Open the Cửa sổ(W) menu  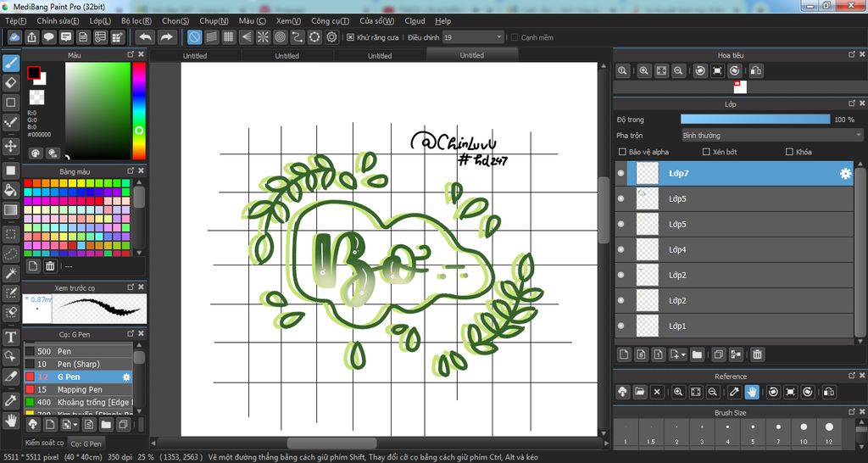pos(376,21)
